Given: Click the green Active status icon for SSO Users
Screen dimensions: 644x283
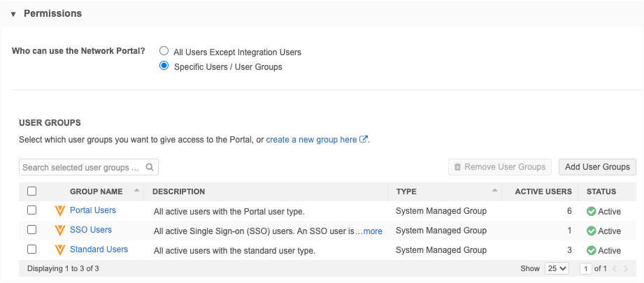Looking at the screenshot, I should pos(591,231).
